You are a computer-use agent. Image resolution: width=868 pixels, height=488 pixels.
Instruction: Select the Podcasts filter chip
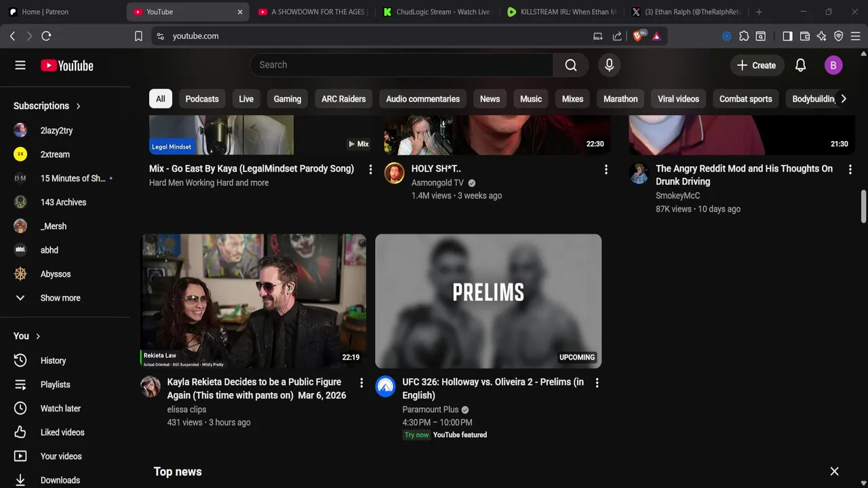202,99
